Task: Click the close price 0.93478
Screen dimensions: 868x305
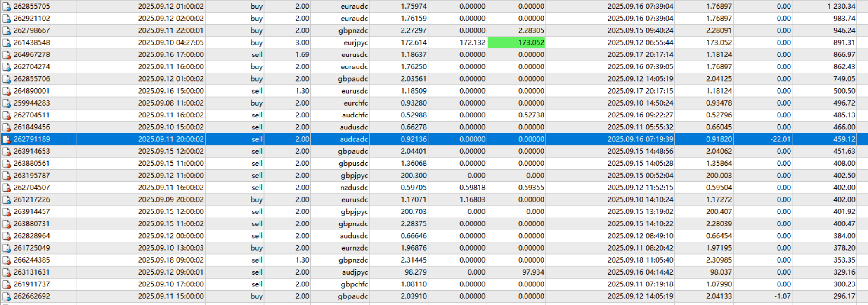Action: coord(719,103)
